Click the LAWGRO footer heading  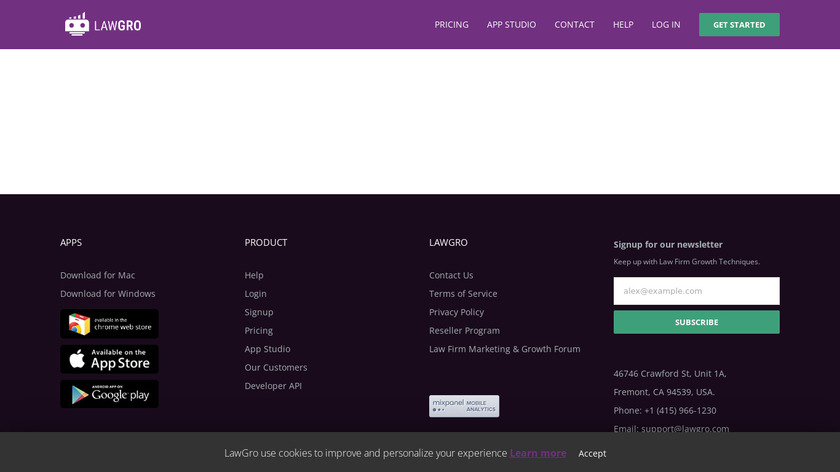[448, 243]
